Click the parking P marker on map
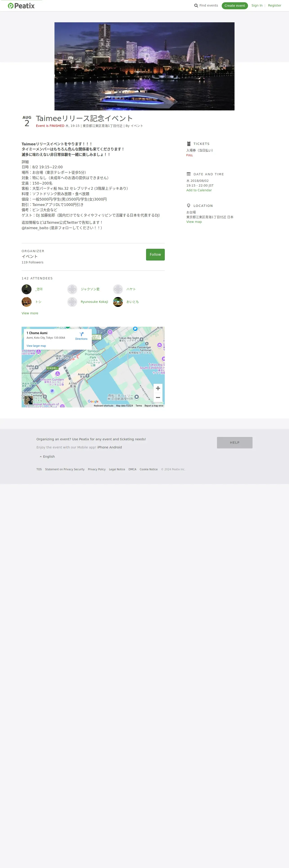Viewport: 289px width, 868px height. coord(52,391)
